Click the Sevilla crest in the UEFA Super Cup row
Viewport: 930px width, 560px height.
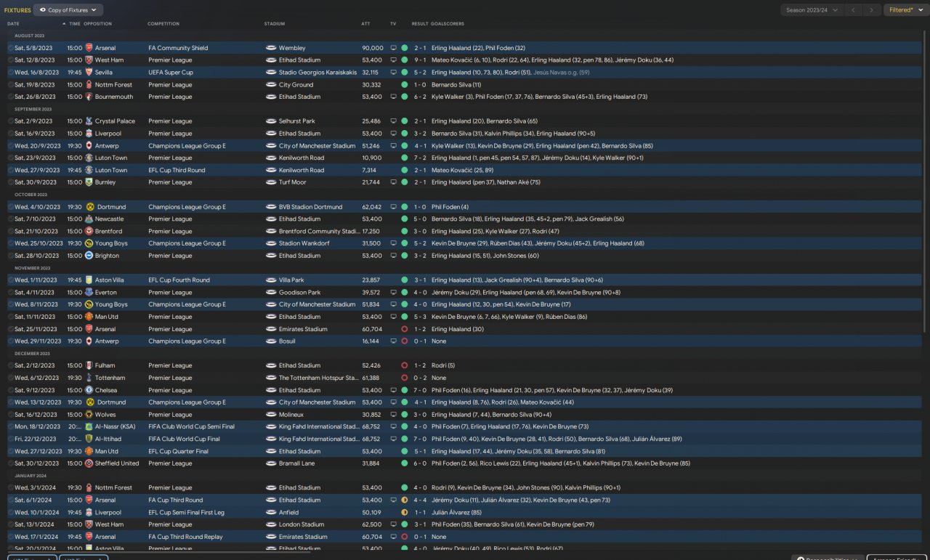pyautogui.click(x=89, y=73)
